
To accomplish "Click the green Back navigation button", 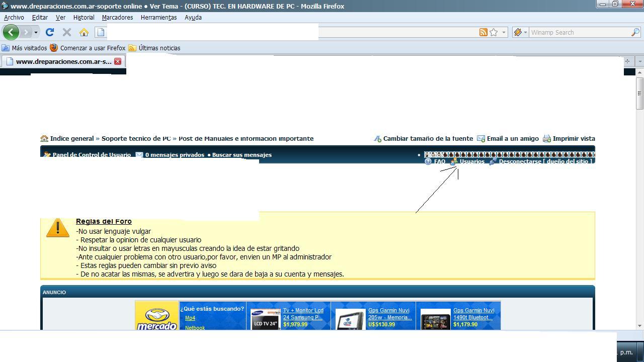I will (x=11, y=32).
